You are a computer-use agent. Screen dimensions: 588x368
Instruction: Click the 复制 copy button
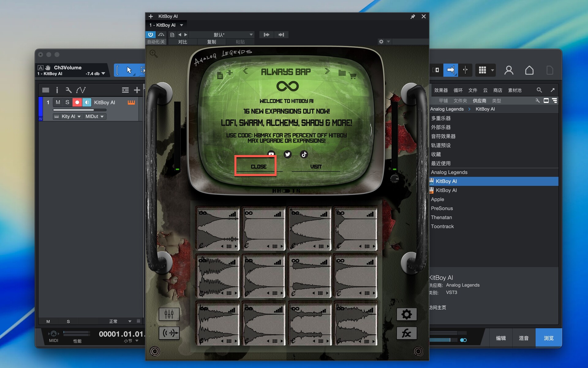(x=211, y=42)
